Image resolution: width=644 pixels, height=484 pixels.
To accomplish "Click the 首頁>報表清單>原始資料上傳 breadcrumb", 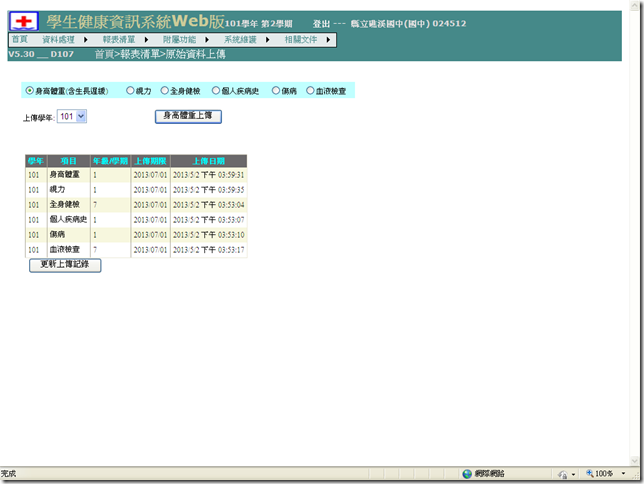I will pos(160,54).
